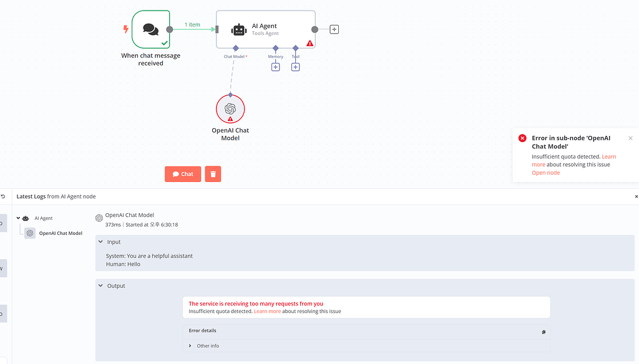Viewport: 639px width, 364px height.
Task: Click the red trash delete button
Action: click(x=213, y=174)
